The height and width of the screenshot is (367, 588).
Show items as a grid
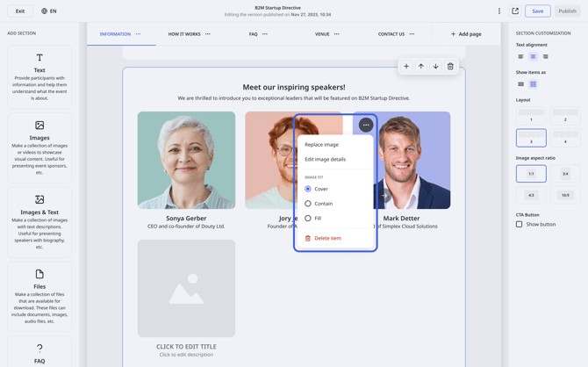(x=533, y=84)
